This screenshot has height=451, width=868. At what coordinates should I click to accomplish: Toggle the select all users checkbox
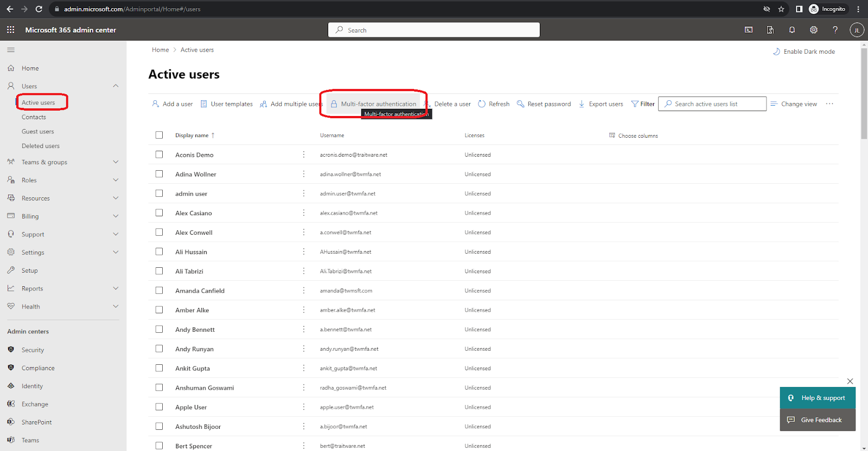[x=159, y=135]
